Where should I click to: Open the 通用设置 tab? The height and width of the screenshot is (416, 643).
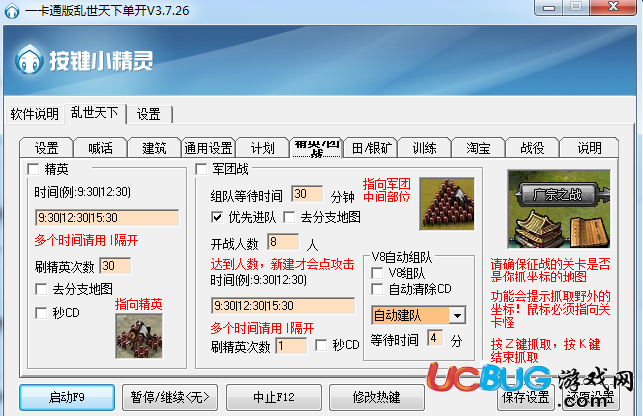tap(208, 148)
